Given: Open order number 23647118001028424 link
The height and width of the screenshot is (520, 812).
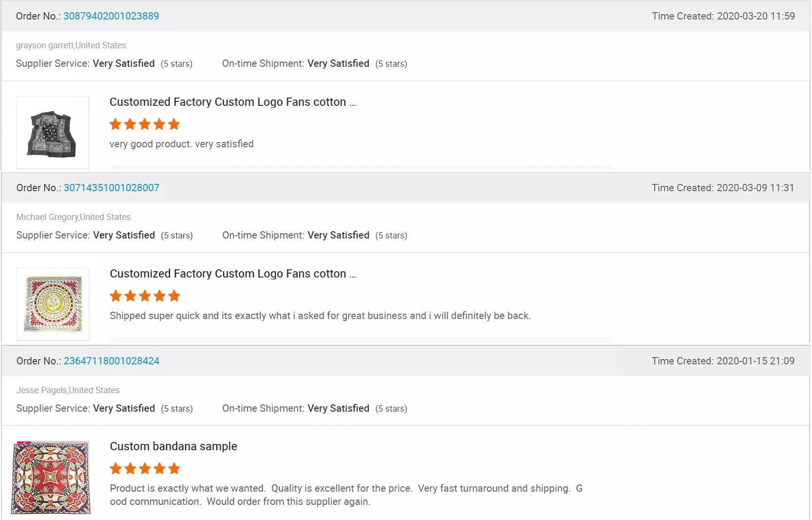Looking at the screenshot, I should 111,361.
